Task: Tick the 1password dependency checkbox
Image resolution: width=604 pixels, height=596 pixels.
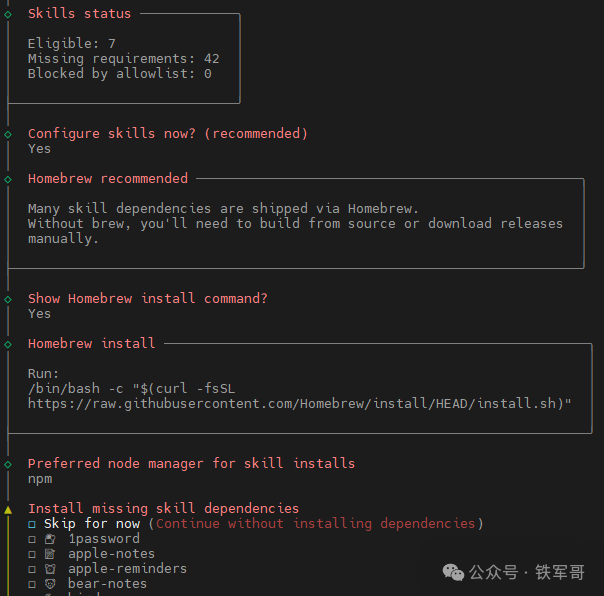Action: [x=32, y=539]
